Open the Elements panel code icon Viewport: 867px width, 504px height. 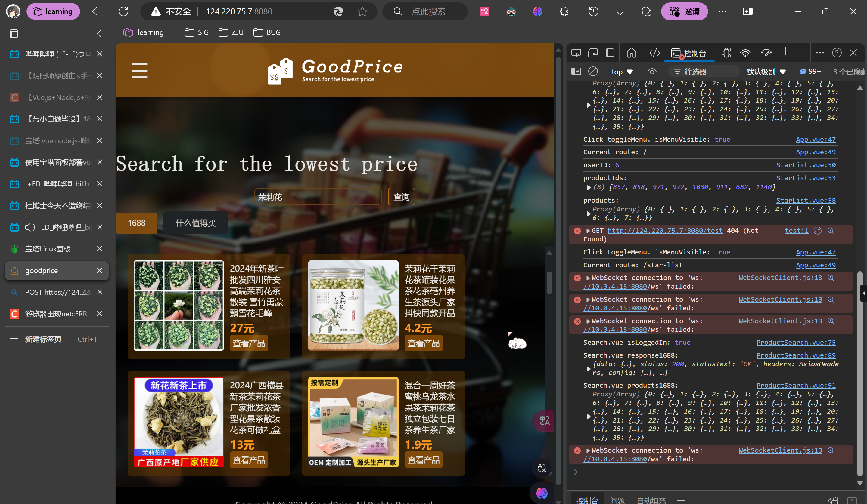pyautogui.click(x=654, y=53)
